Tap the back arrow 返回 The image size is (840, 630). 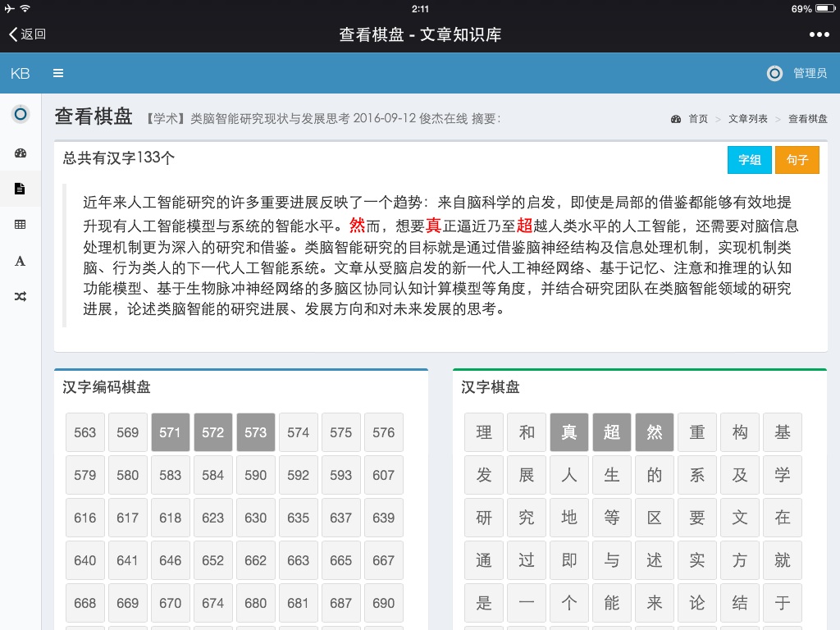tap(27, 34)
